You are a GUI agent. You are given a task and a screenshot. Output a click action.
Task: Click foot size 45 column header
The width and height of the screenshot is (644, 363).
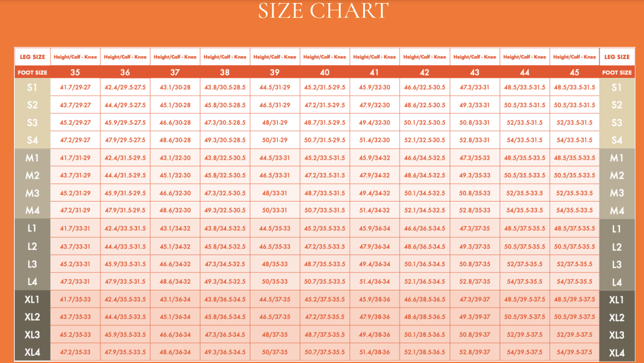(x=575, y=72)
